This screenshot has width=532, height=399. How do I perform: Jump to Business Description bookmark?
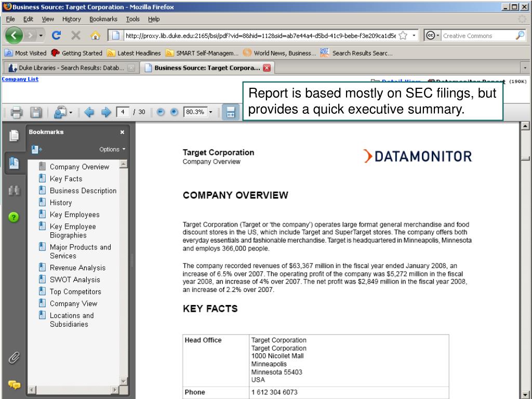[83, 191]
